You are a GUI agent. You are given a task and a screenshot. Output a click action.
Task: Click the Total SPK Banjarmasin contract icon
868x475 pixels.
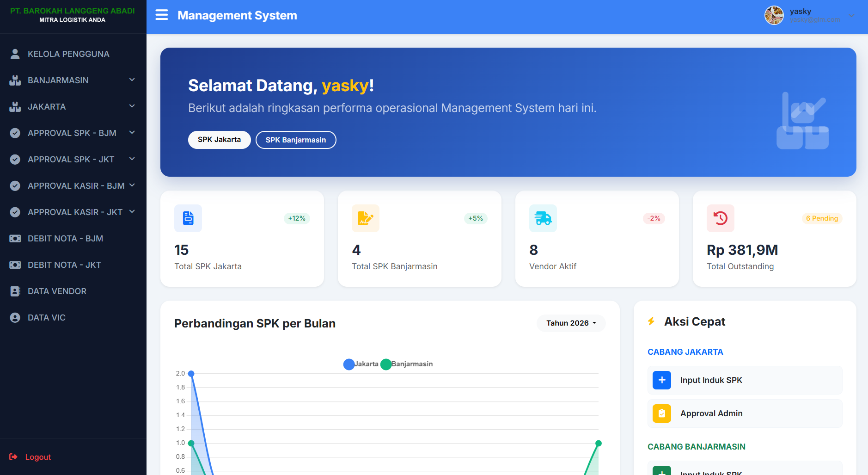point(366,218)
